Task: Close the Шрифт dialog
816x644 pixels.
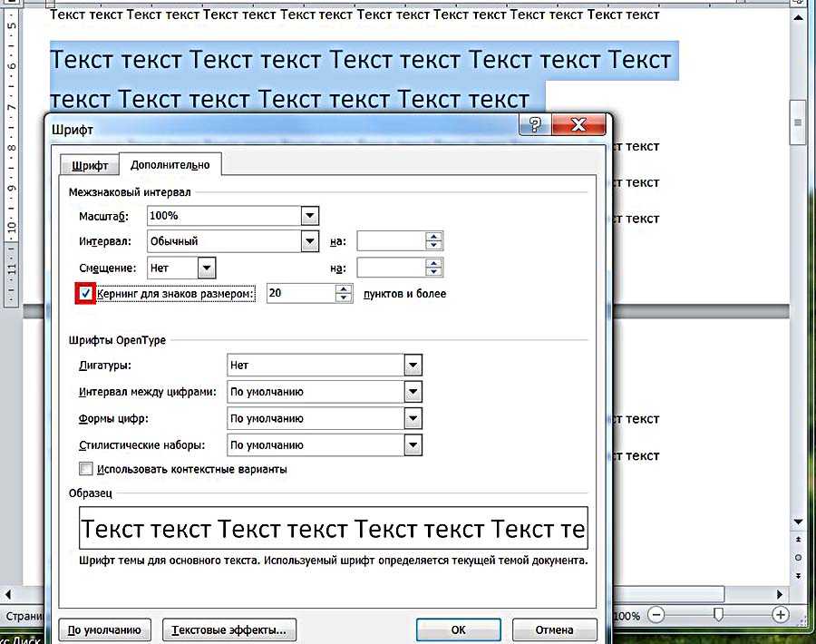Action: click(x=578, y=125)
